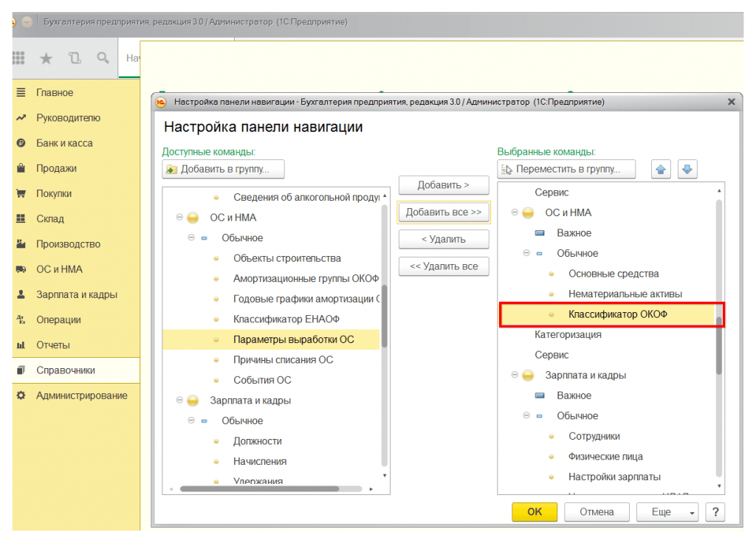756x543 pixels.
Task: Click Добавить в группу button
Action: pyautogui.click(x=223, y=169)
